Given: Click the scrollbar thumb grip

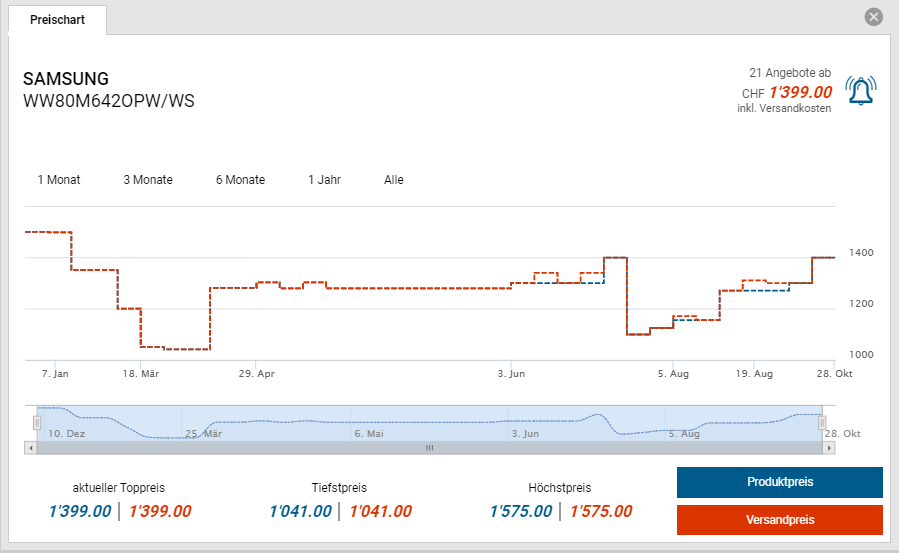Looking at the screenshot, I should point(430,448).
